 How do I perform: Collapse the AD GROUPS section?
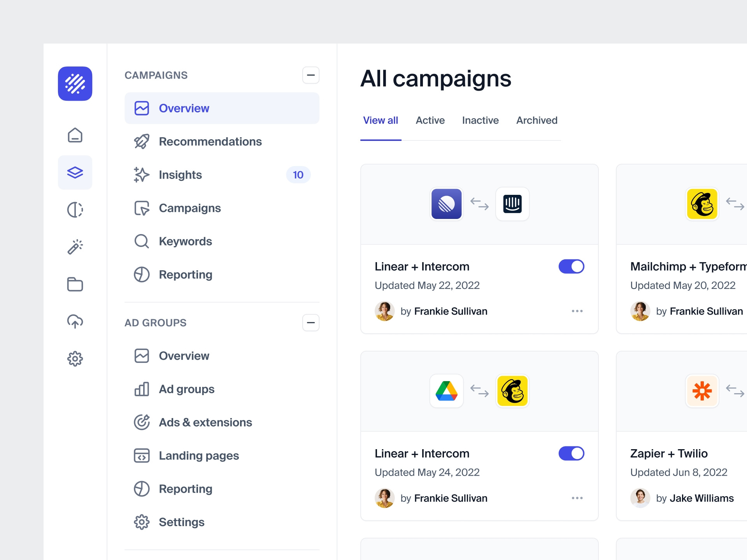pos(310,322)
